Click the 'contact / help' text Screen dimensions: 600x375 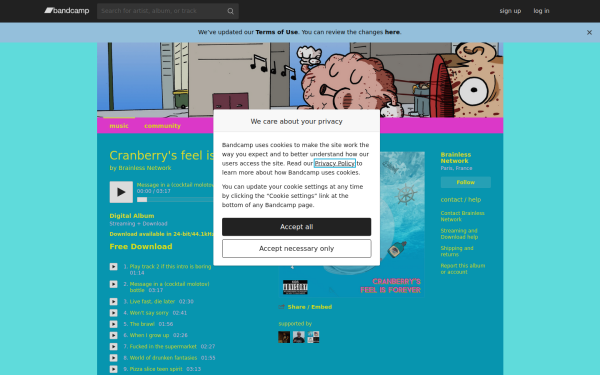[461, 200]
